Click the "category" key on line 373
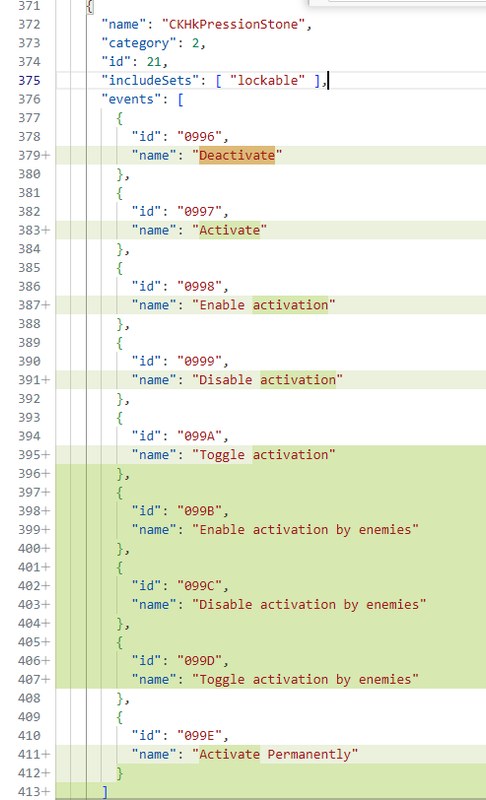 point(139,43)
